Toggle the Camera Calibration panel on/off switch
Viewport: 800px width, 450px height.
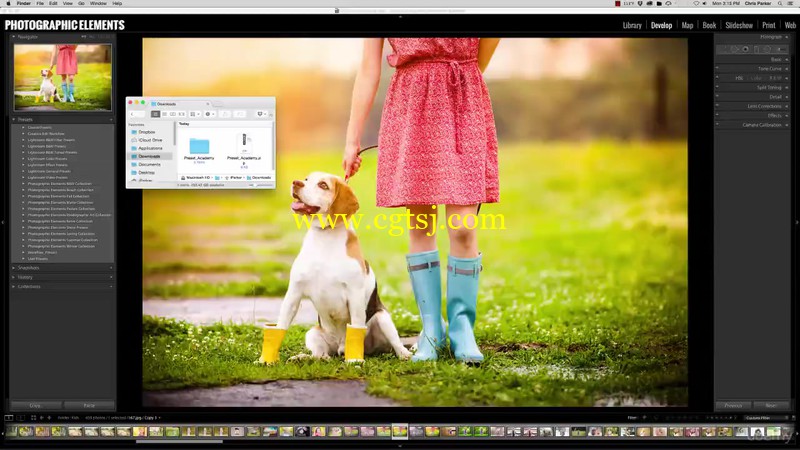click(x=717, y=124)
